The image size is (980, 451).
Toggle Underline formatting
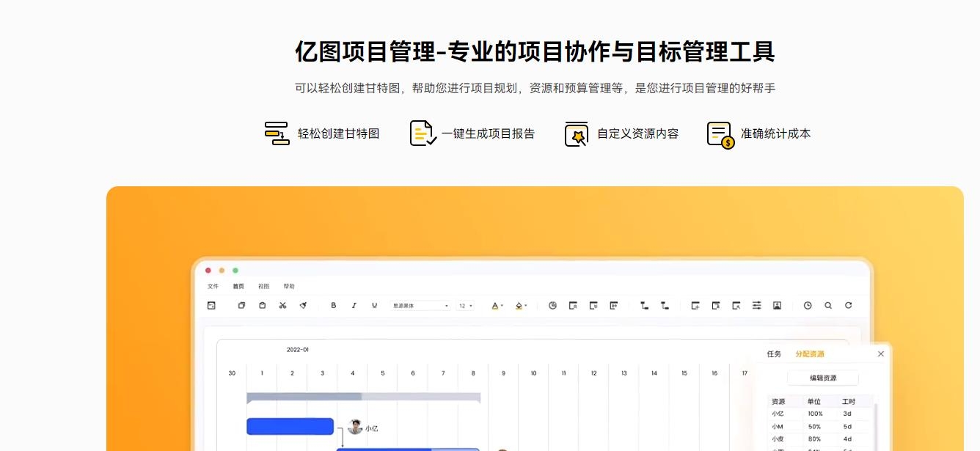pyautogui.click(x=374, y=305)
